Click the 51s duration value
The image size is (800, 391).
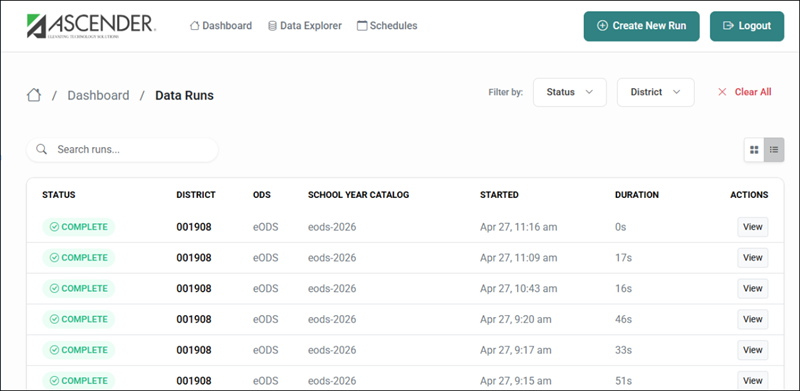[623, 381]
